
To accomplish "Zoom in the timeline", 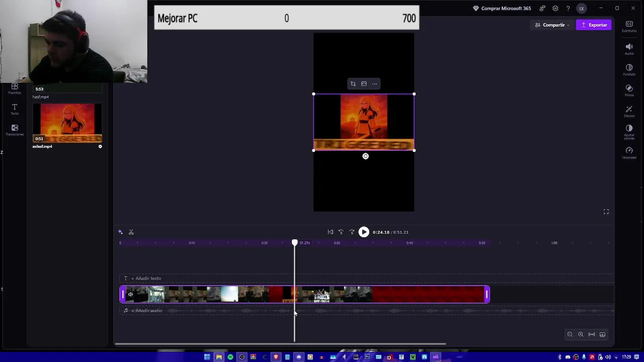I will click(581, 334).
